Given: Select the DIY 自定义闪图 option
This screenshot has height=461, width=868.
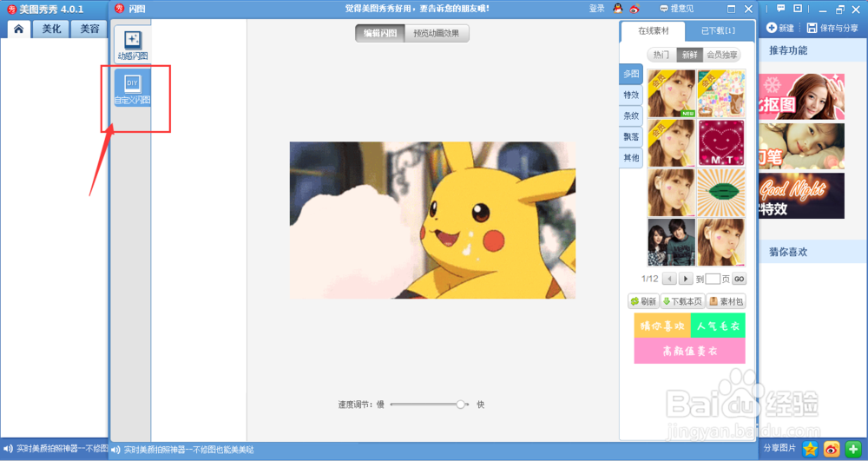Looking at the screenshot, I should pyautogui.click(x=132, y=88).
